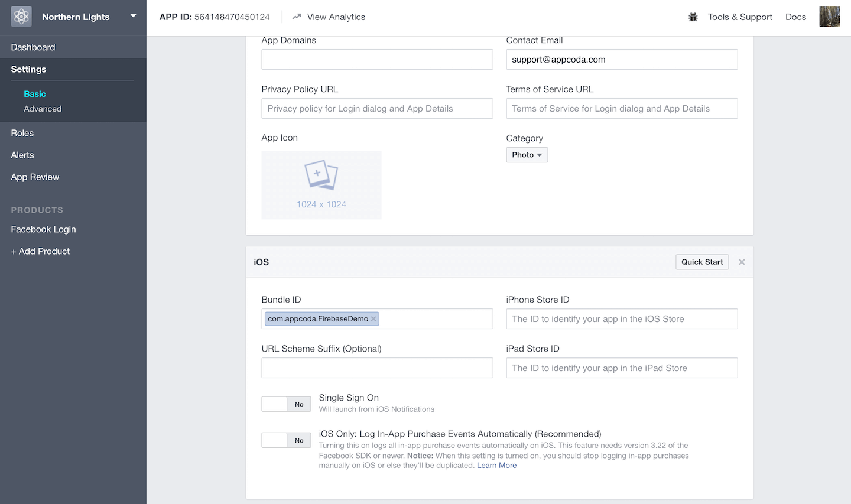Click 'Will launch from iOS Notifications' text

[x=376, y=409]
